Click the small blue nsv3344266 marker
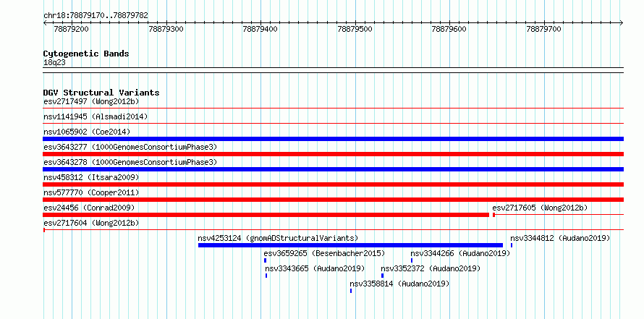 [412, 260]
